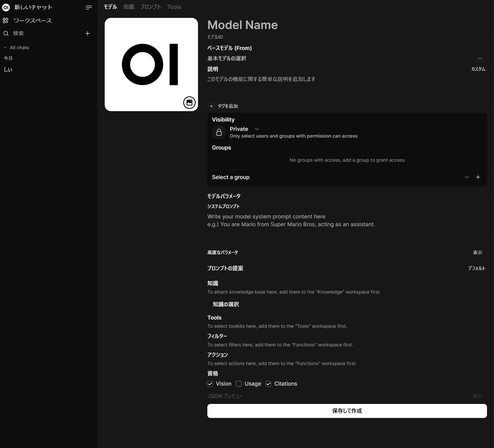Viewport: 494px width, 448px height.
Task: Expand the 基本モデルの選択 base model dropdown
Action: (x=480, y=58)
